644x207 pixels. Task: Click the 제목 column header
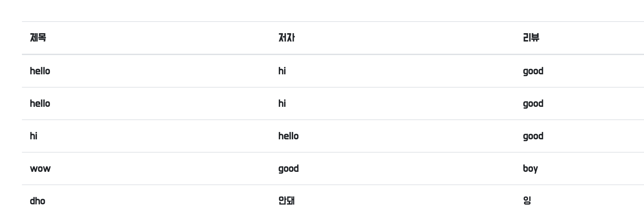click(38, 37)
